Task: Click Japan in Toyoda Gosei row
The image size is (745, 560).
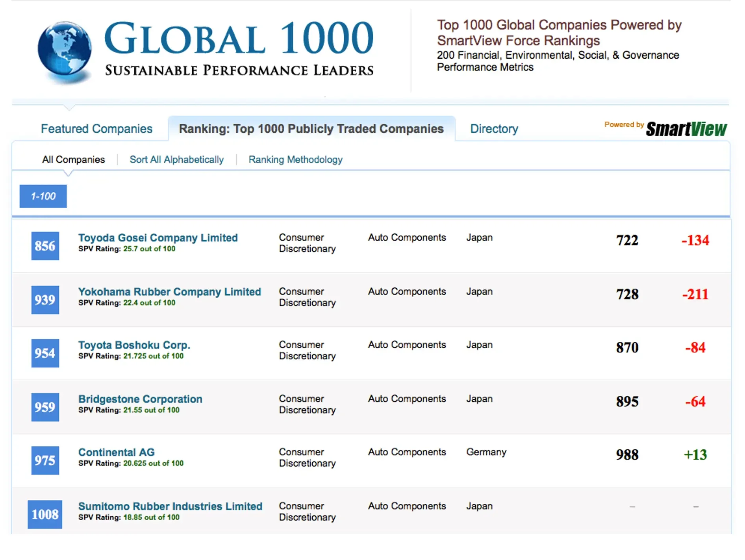Action: tap(479, 237)
